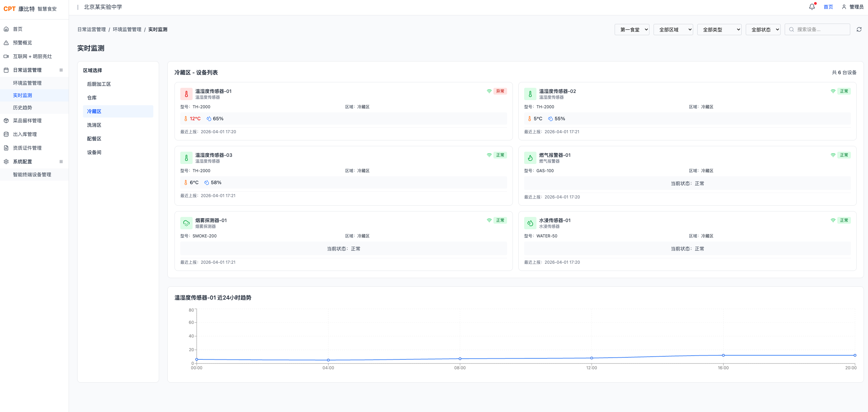Viewport: 868px width, 412px height.
Task: Click the flame icon of 燃气报警器-01
Action: (530, 158)
